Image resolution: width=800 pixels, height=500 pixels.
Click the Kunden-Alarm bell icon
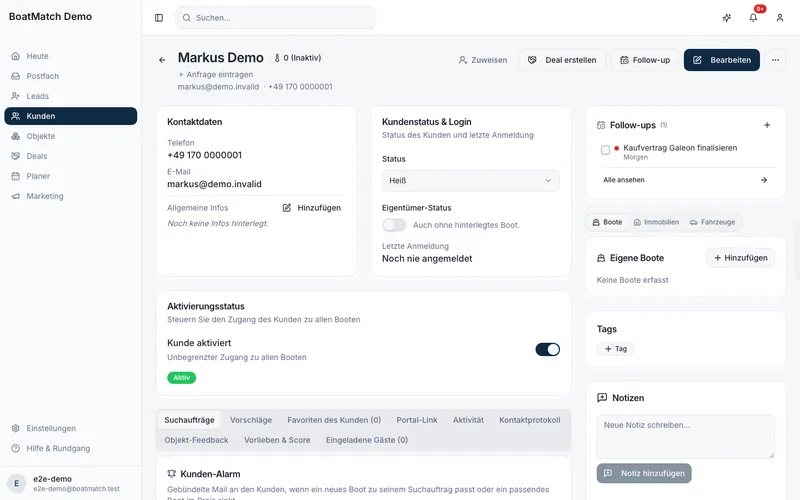tap(172, 474)
